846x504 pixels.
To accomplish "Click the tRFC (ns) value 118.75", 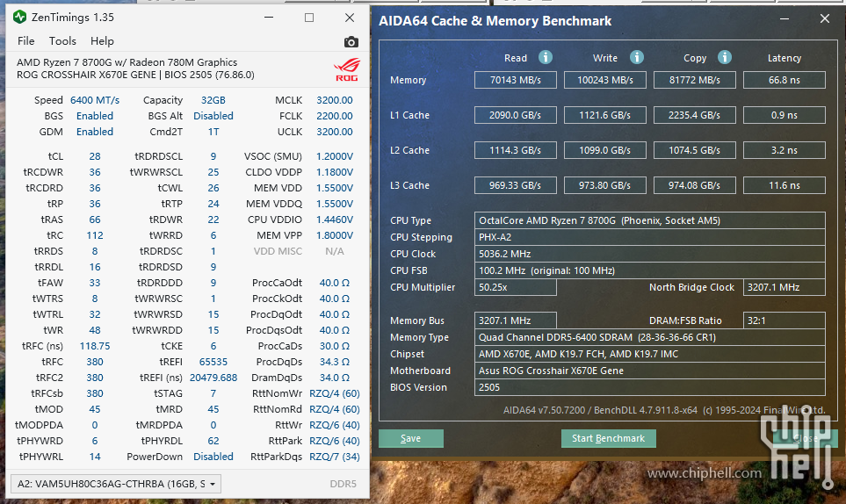I will click(95, 346).
